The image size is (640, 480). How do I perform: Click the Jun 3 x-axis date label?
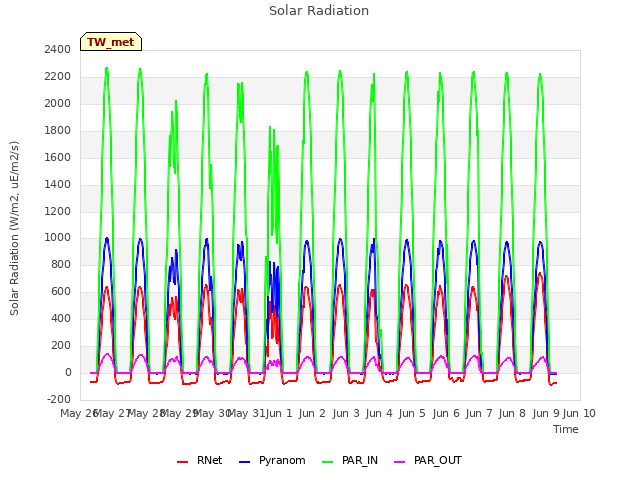tap(346, 413)
